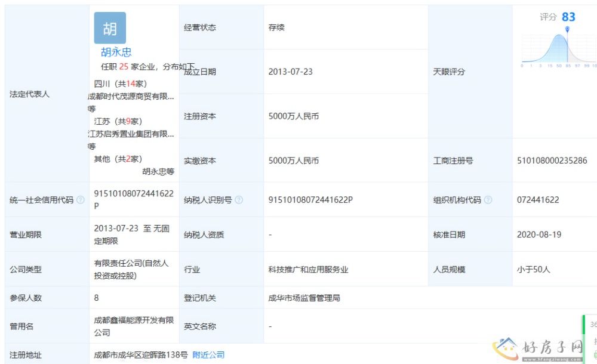Open legal representative 胡永忠's profile link
597x364 pixels.
(x=116, y=53)
